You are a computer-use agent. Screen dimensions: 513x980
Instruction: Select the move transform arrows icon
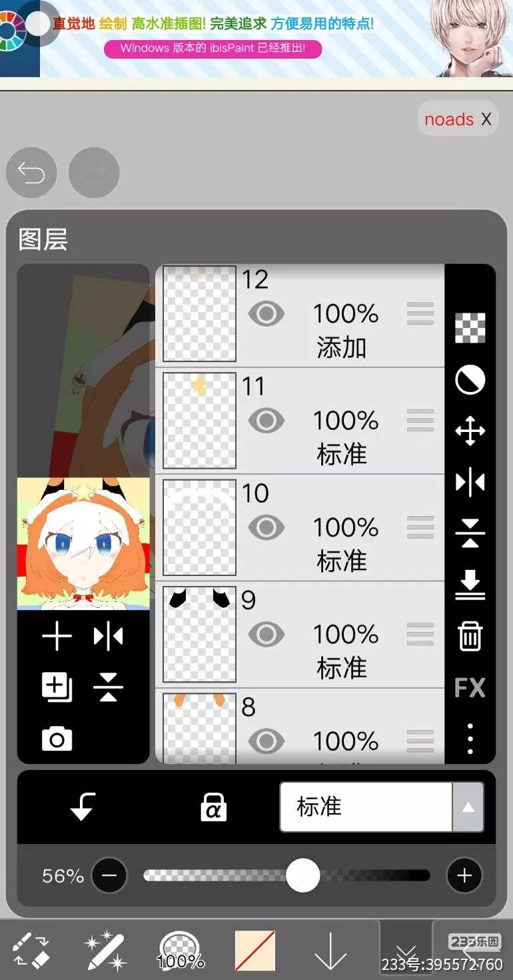pyautogui.click(x=470, y=431)
